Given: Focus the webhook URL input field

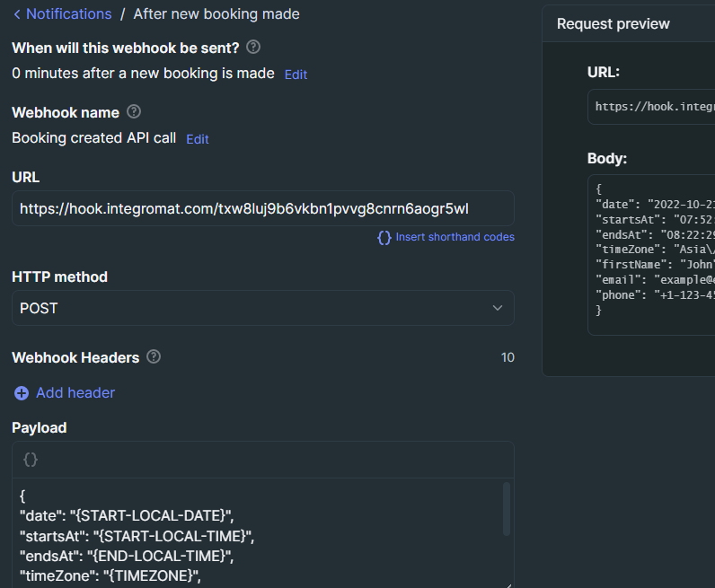Looking at the screenshot, I should click(262, 208).
